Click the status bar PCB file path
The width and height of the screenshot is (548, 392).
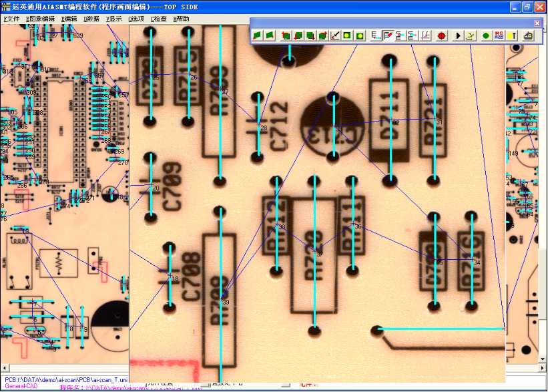point(67,380)
